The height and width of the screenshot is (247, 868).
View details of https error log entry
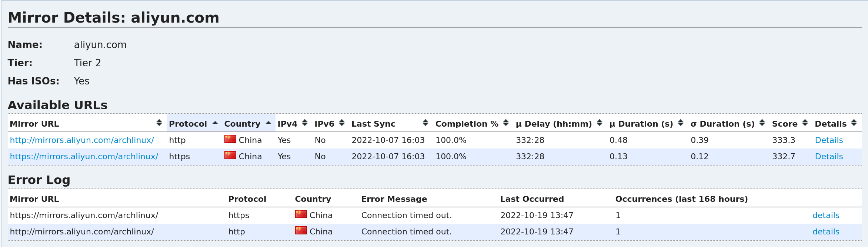(826, 216)
